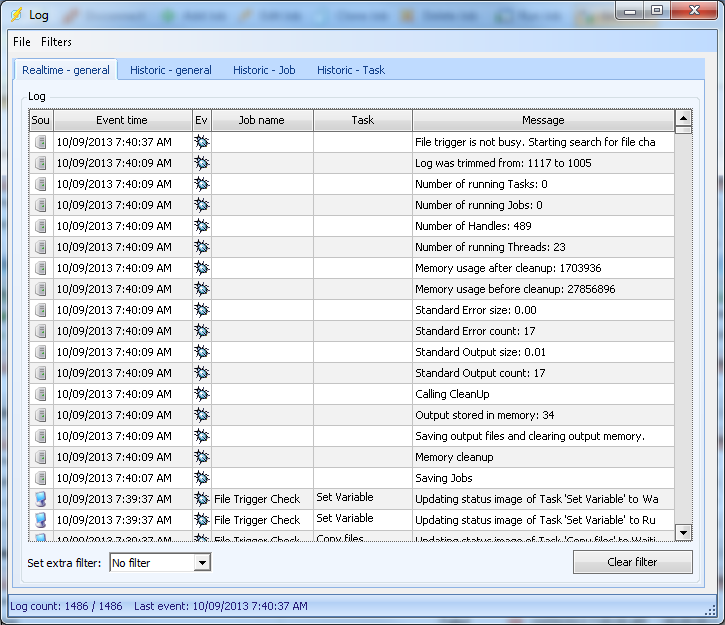Click gear event icon for Calling CleanUp row
Viewport: 725px width, 625px height.
(201, 394)
